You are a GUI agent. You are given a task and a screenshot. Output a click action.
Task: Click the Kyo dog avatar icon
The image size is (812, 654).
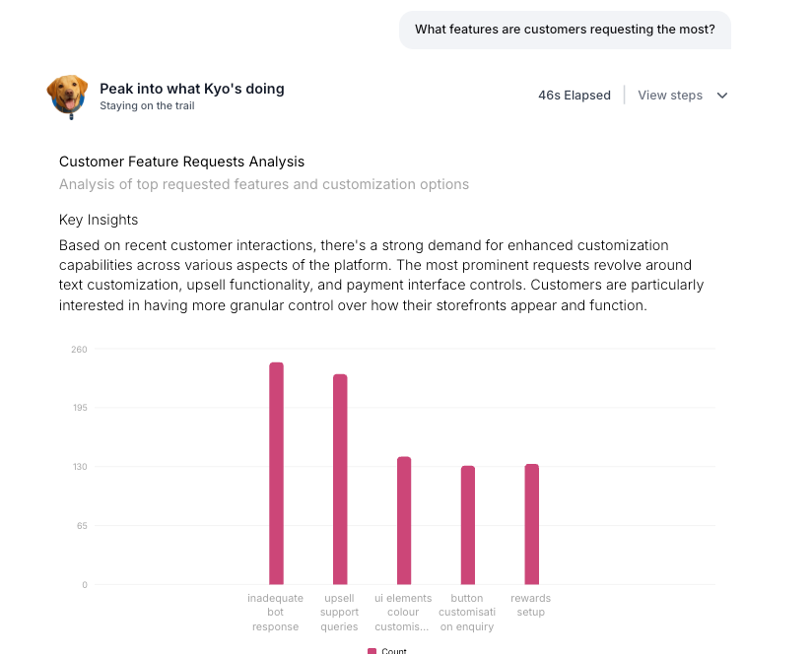[67, 96]
